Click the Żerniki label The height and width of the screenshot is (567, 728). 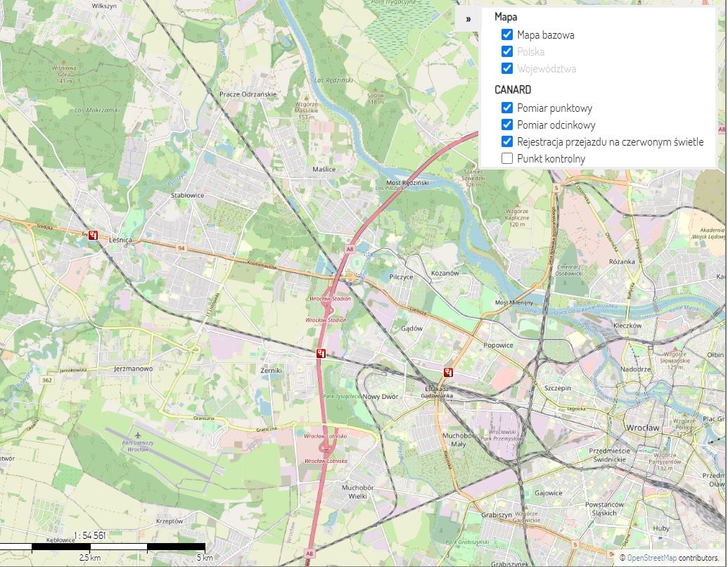(271, 370)
